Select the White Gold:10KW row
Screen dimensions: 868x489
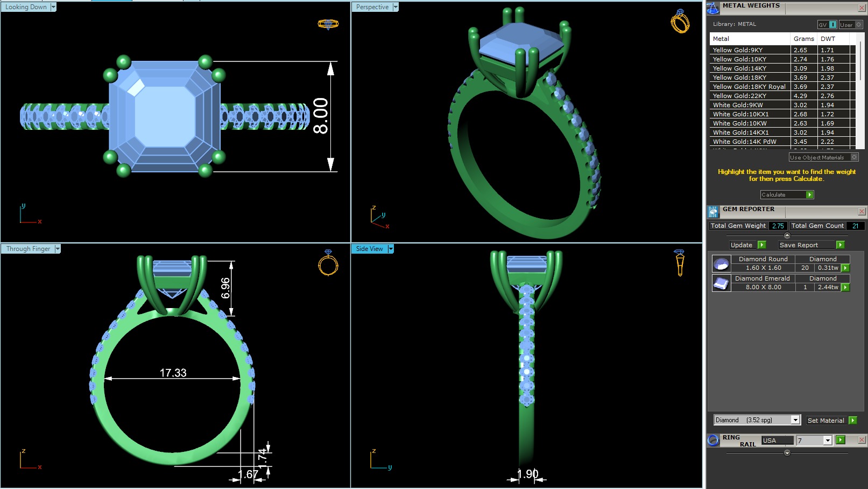(x=783, y=123)
